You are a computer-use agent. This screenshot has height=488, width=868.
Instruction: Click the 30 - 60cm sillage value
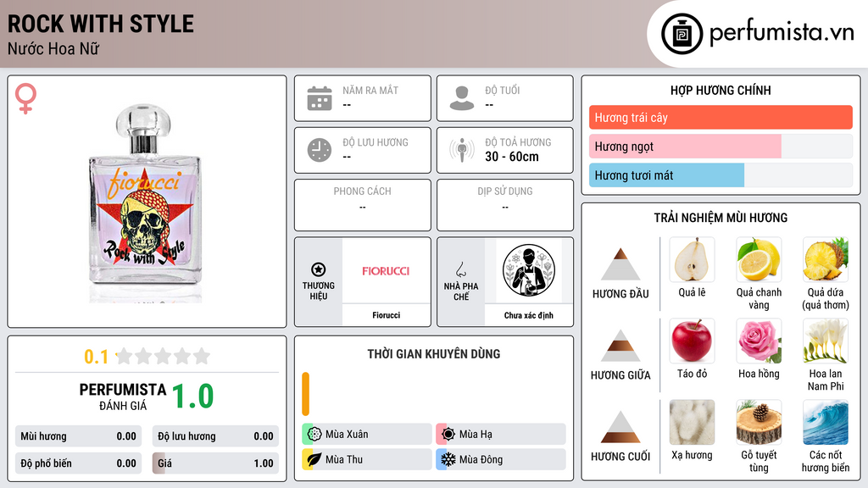tap(512, 157)
